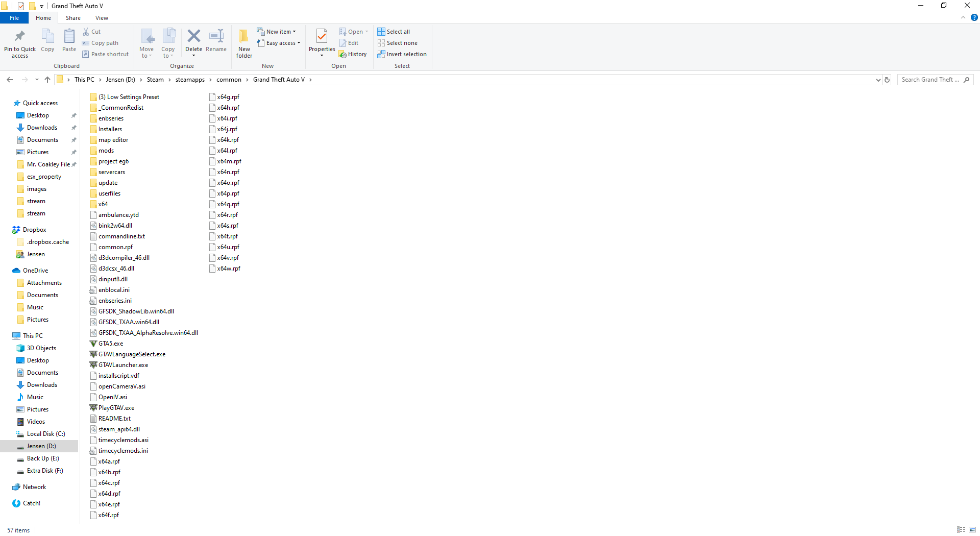Click the Edit ribbon button
This screenshot has width=980, height=536.
point(349,43)
